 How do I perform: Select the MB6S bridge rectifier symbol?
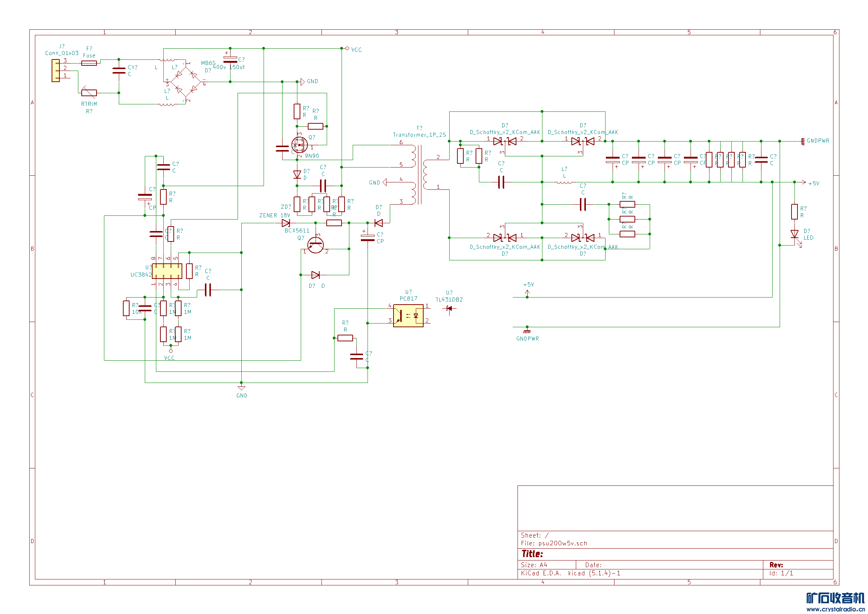coord(186,82)
